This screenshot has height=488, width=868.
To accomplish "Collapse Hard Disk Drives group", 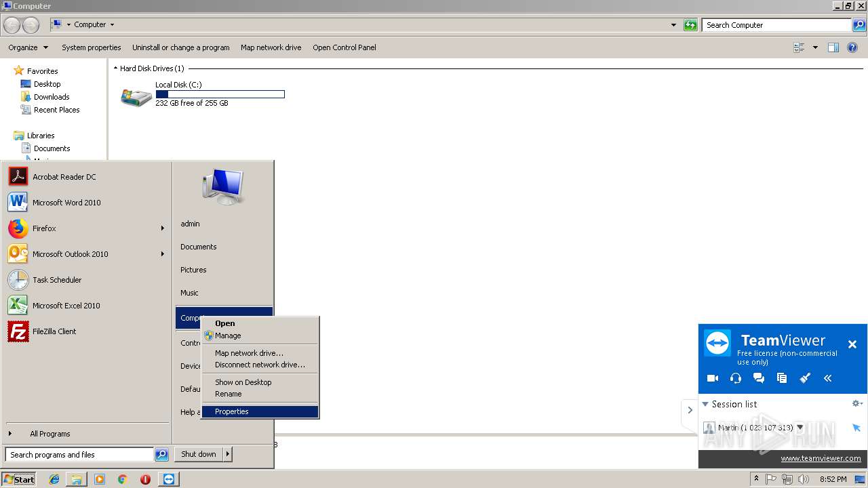I will point(115,68).
